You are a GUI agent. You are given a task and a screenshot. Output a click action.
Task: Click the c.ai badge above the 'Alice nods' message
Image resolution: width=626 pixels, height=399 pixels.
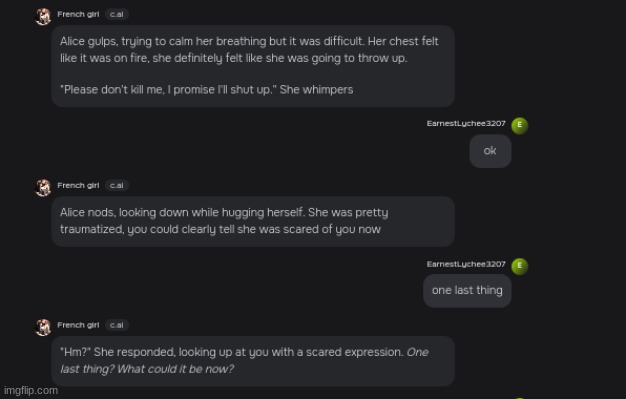(x=117, y=185)
